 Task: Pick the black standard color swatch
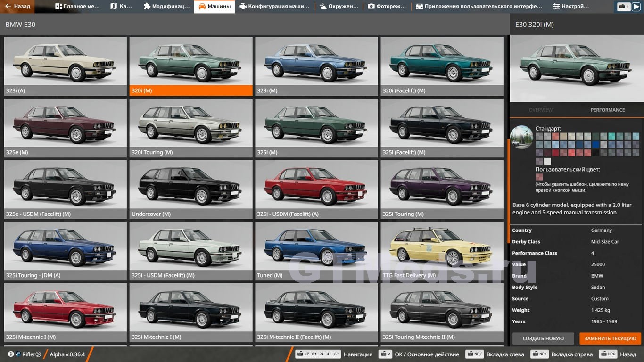(595, 153)
